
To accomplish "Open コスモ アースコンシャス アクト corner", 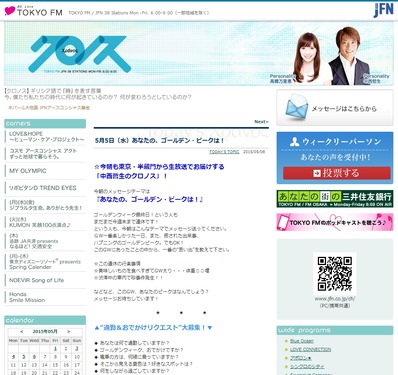I will pos(43,154).
